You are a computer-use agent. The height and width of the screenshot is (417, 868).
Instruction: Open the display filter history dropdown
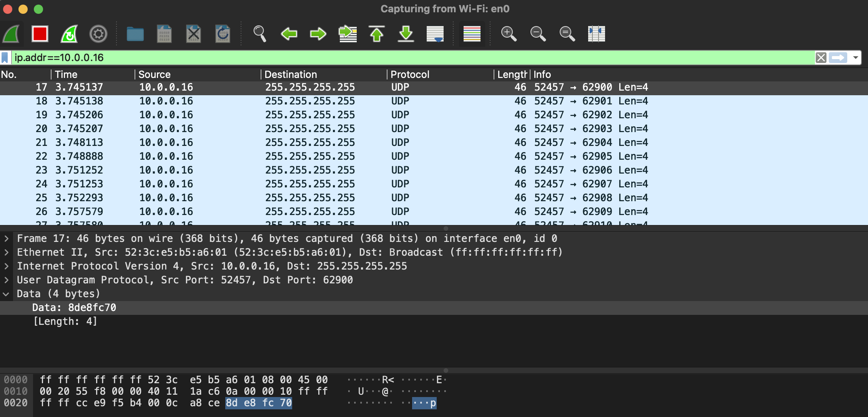point(856,58)
